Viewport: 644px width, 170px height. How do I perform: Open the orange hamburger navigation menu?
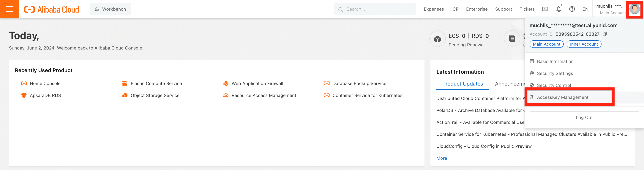[x=9, y=9]
